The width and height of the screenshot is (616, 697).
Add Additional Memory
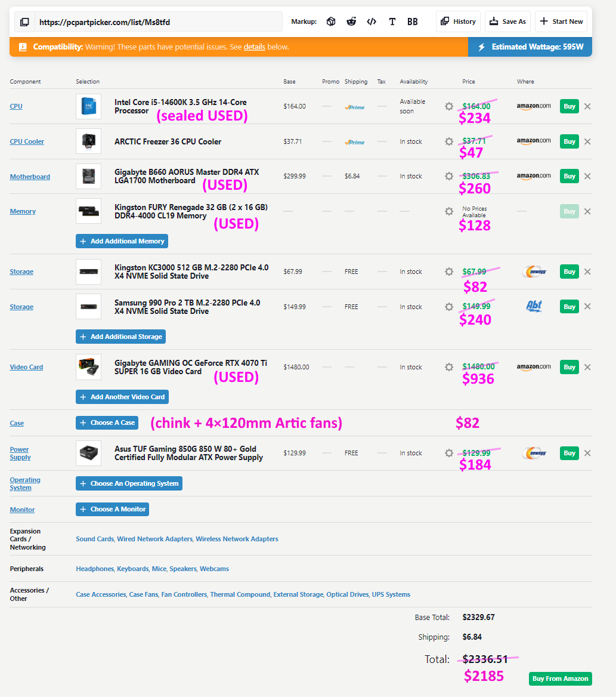[122, 241]
